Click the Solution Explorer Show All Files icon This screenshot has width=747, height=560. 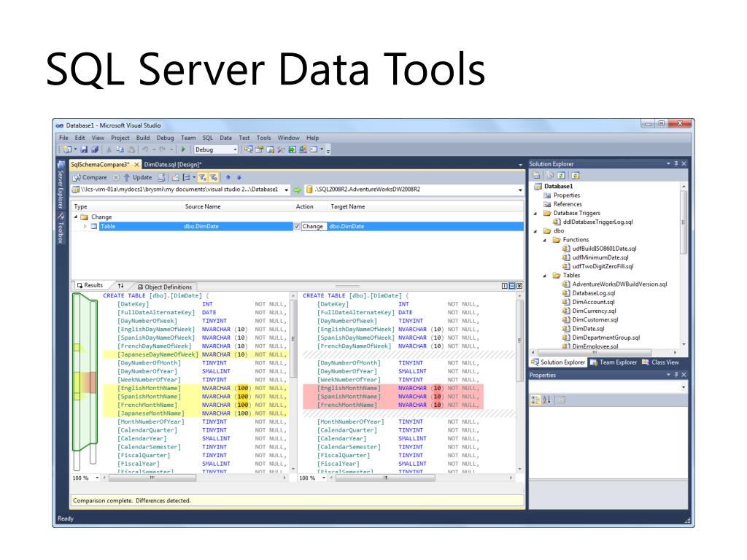549,175
